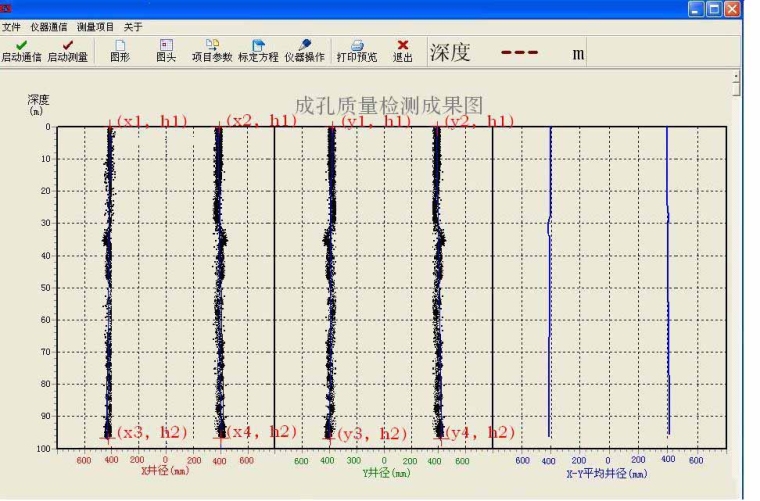This screenshot has height=501, width=760.
Task: Open the 关于 (About) menu
Action: [x=133, y=27]
